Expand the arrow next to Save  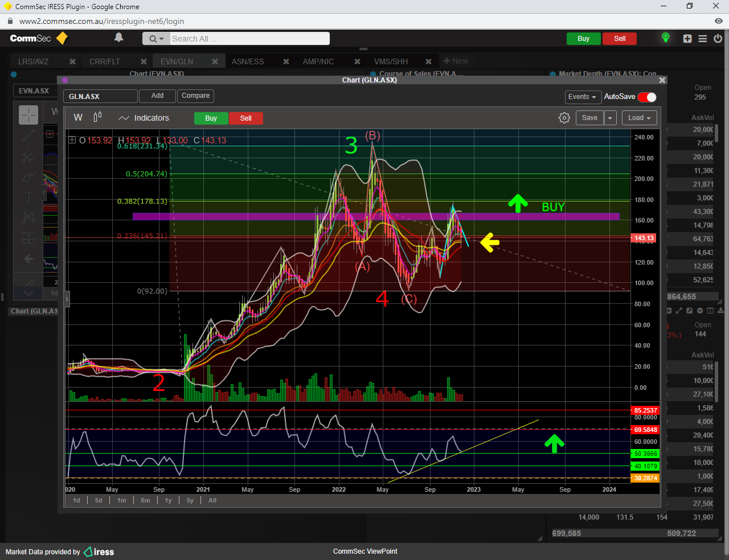pos(610,118)
